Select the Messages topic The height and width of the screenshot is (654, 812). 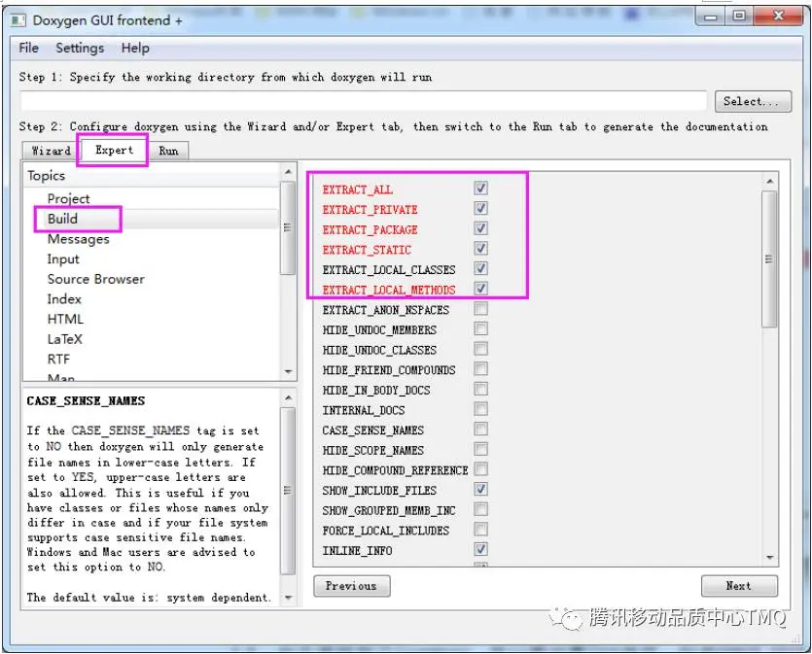(78, 239)
